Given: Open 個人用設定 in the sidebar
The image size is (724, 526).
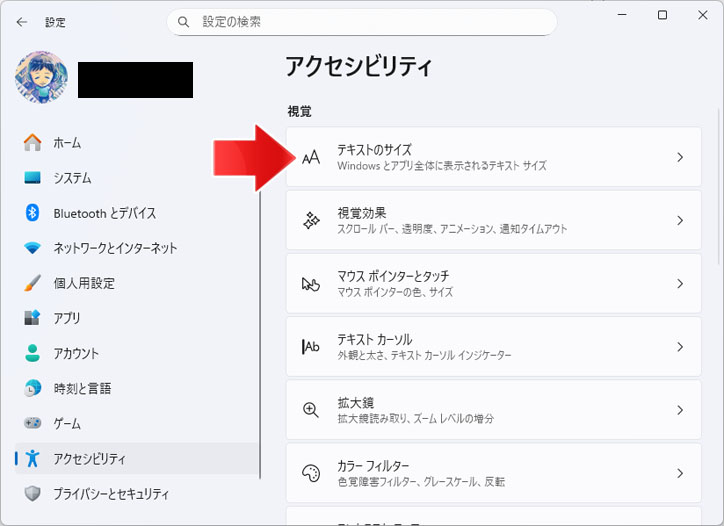Looking at the screenshot, I should 84,283.
